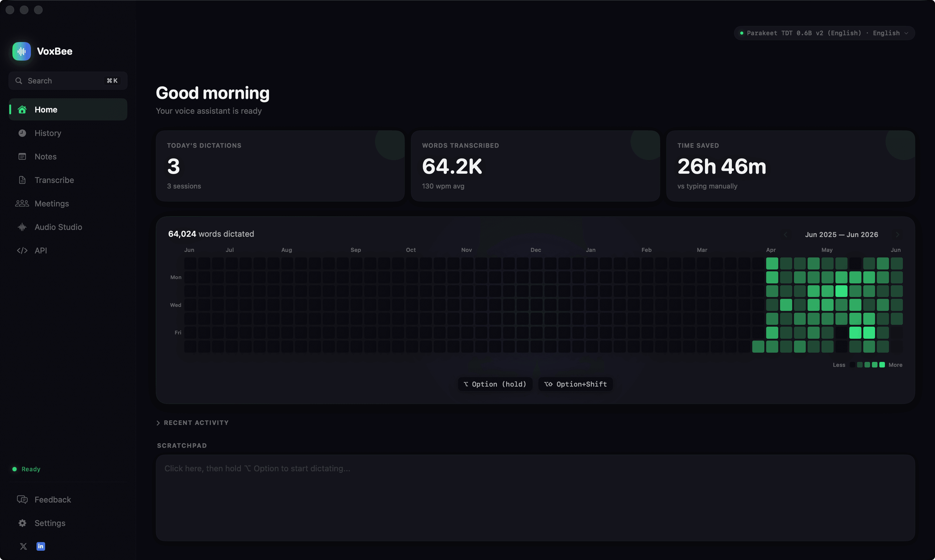This screenshot has width=935, height=560.
Task: Click the '64.2K' words value
Action: point(452,166)
